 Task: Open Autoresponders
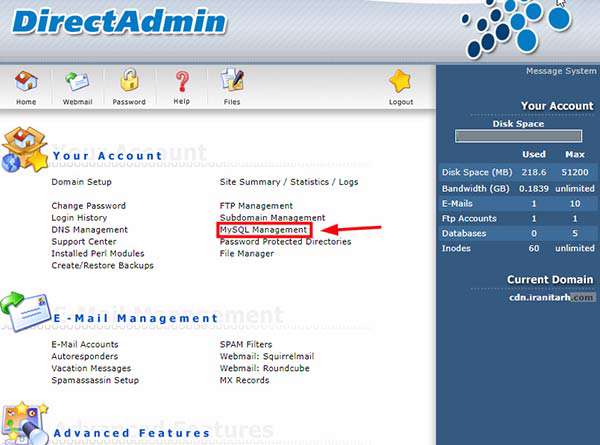[x=85, y=356]
